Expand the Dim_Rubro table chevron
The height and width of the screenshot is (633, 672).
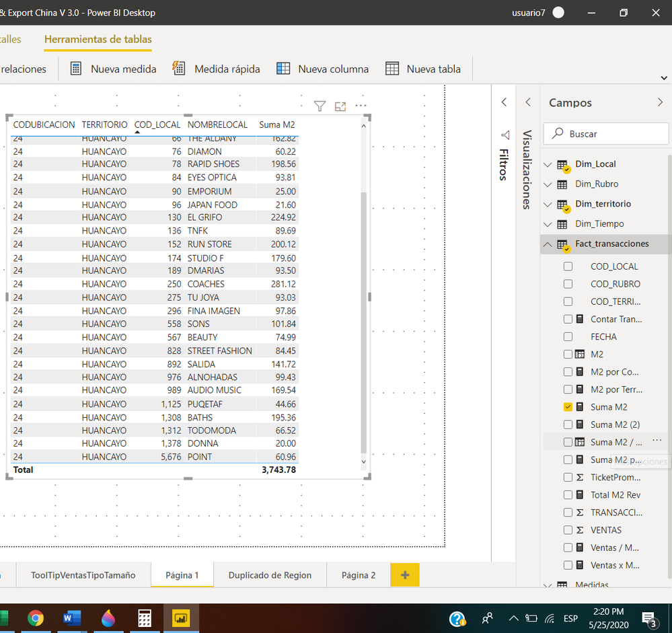click(x=548, y=185)
